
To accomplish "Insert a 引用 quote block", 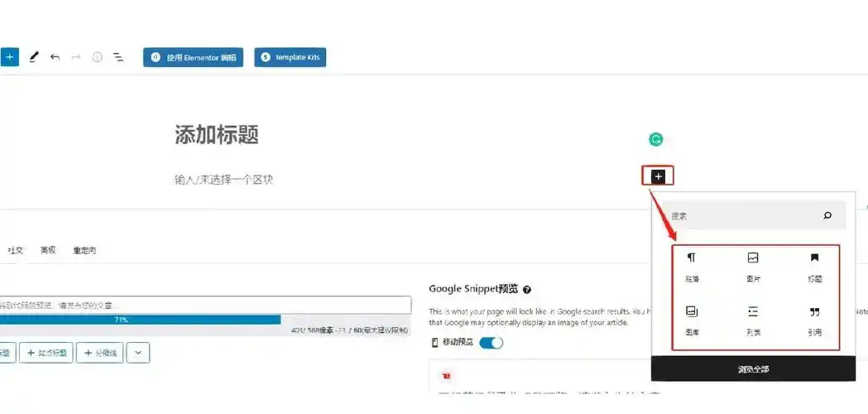I will tap(814, 322).
